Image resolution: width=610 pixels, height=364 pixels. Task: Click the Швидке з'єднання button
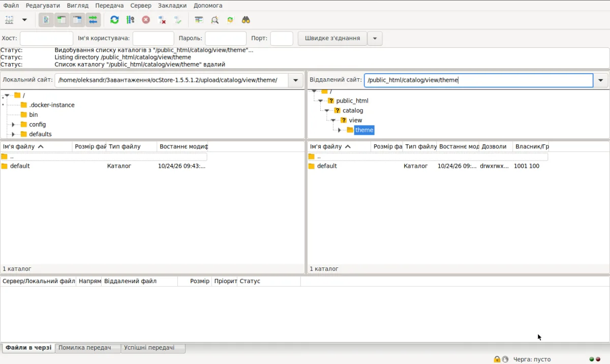coord(332,38)
